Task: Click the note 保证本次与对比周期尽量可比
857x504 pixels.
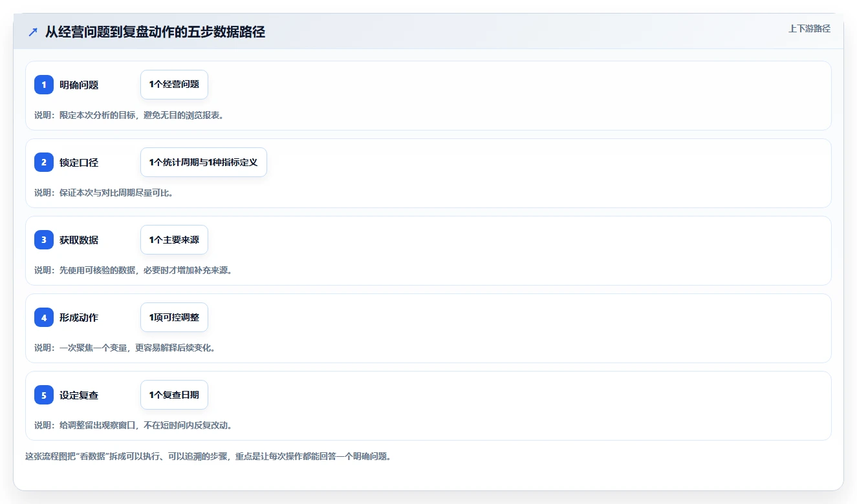Action: coord(103,193)
